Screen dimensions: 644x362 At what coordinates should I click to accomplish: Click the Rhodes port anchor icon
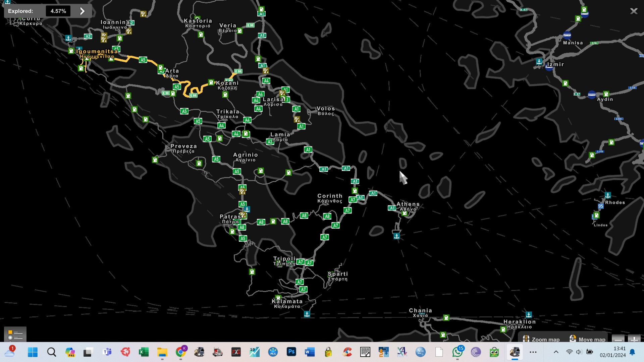click(608, 195)
